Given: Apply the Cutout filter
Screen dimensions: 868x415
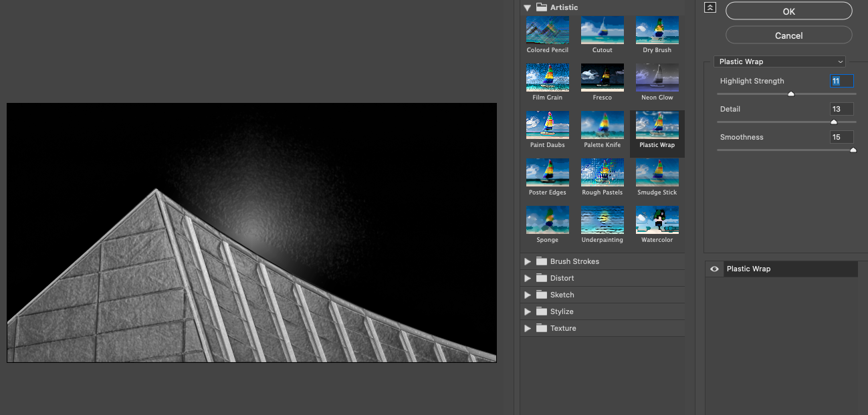Looking at the screenshot, I should coord(602,30).
